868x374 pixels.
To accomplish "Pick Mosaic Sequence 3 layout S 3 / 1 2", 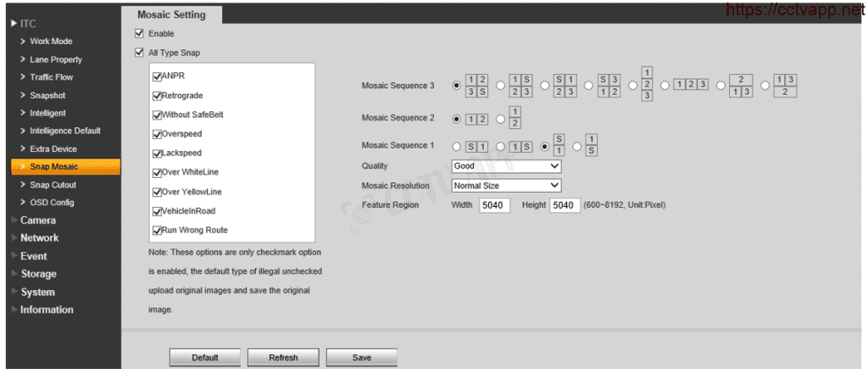I will [x=589, y=85].
